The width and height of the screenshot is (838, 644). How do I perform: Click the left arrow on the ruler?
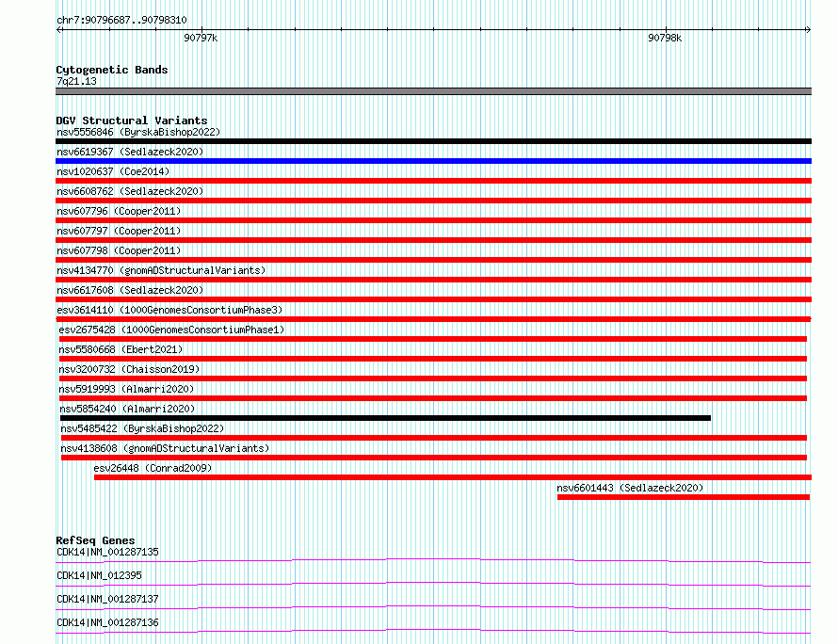(x=59, y=29)
